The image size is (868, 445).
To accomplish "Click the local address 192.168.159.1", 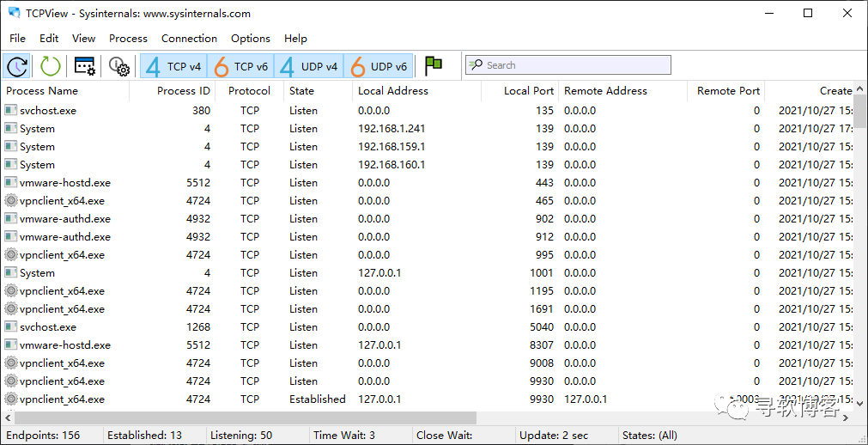I will [x=392, y=146].
